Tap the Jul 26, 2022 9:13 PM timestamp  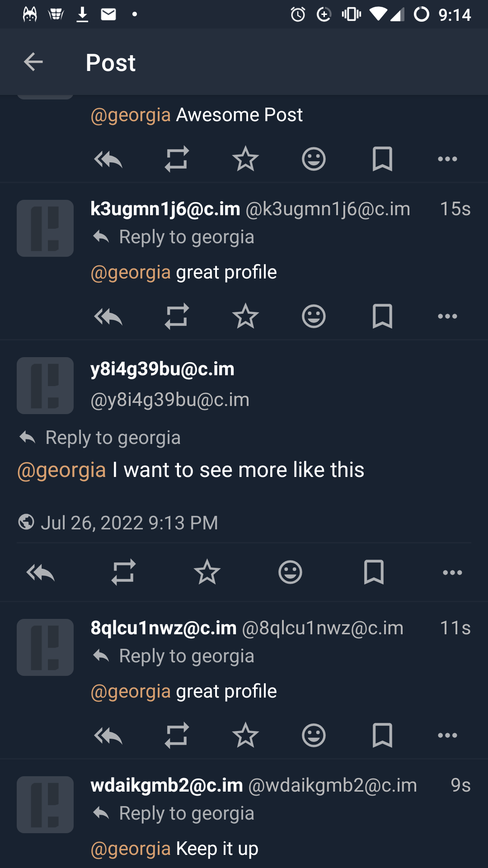pyautogui.click(x=129, y=523)
